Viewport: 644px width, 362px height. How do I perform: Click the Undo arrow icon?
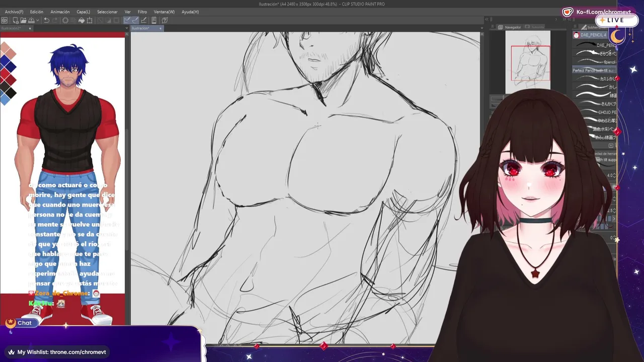pyautogui.click(x=46, y=20)
